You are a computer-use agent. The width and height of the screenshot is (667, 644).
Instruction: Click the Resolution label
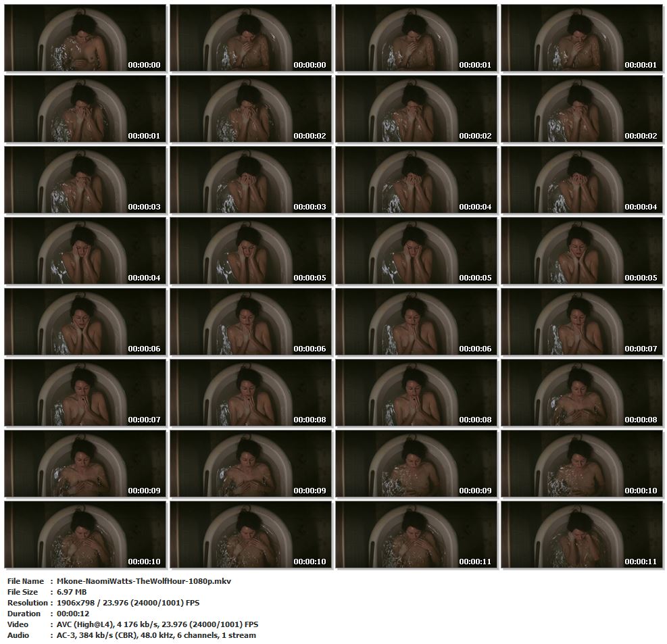tap(28, 603)
